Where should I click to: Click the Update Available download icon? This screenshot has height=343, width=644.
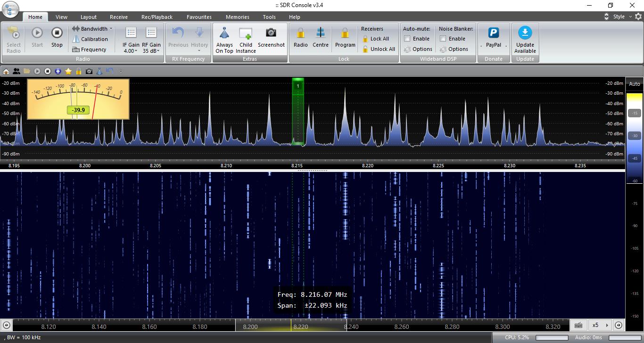click(525, 33)
